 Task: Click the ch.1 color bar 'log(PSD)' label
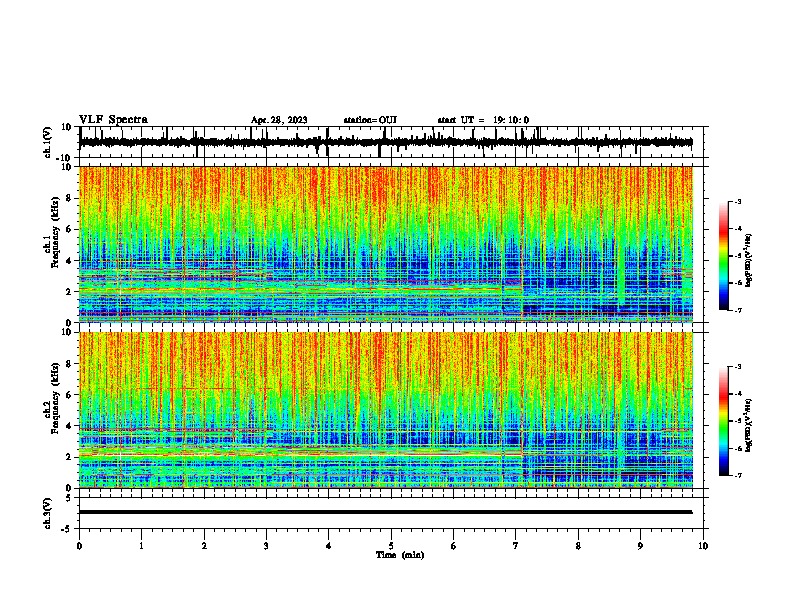coord(749,260)
